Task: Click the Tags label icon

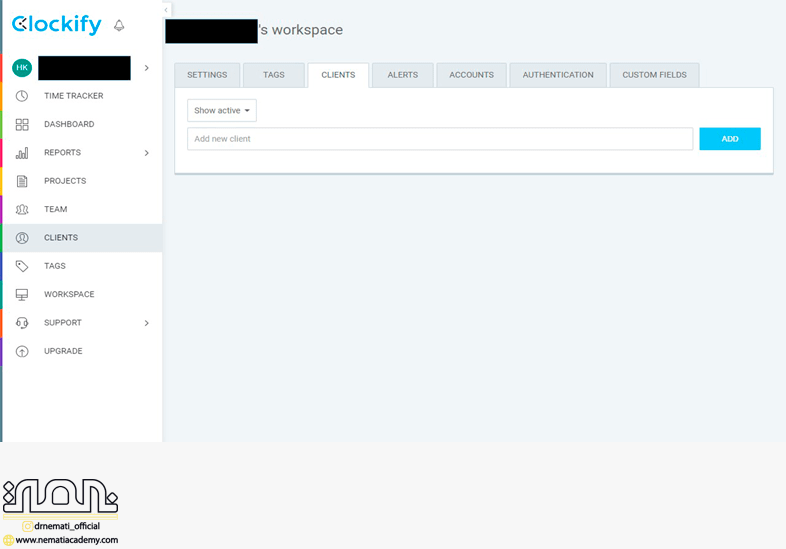Action: coord(22,266)
